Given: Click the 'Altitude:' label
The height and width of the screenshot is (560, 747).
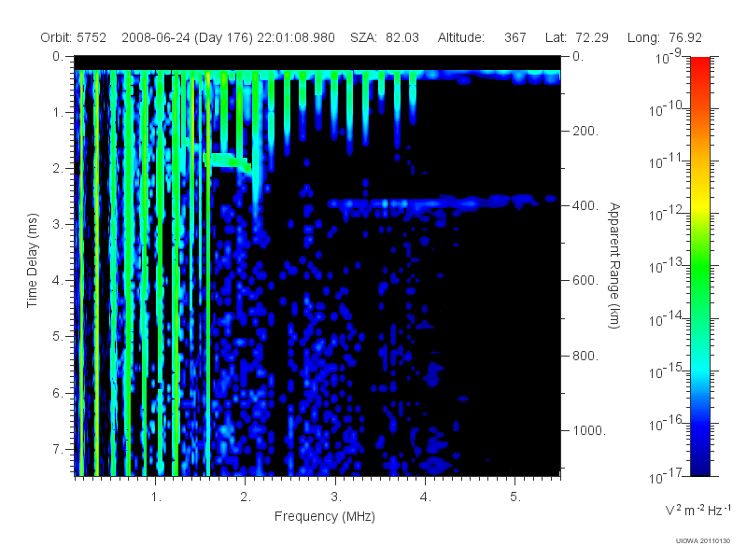Looking at the screenshot, I should pyautogui.click(x=460, y=37).
